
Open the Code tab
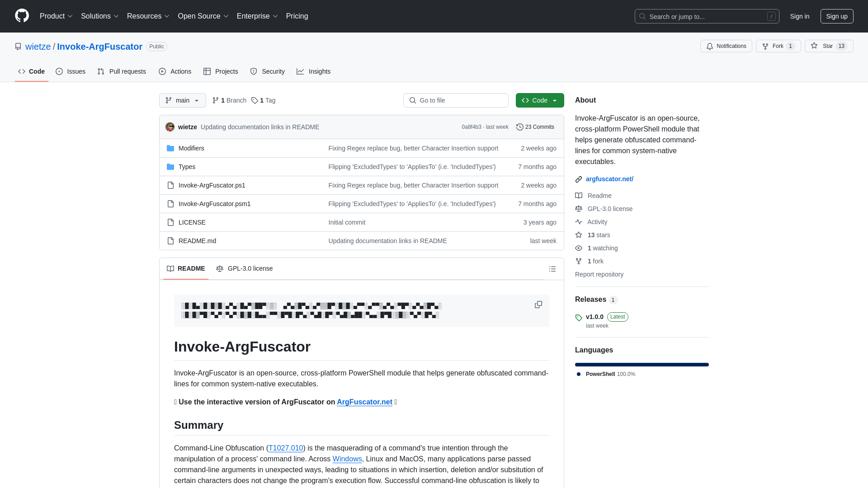pyautogui.click(x=32, y=71)
